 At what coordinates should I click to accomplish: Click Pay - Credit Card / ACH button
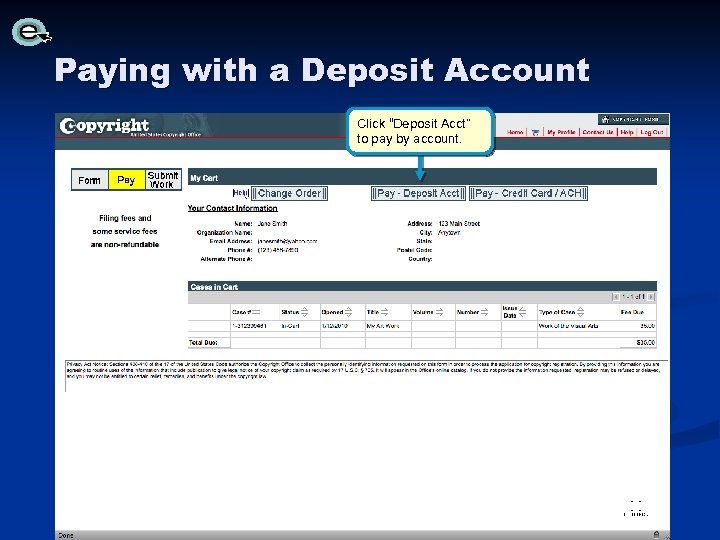(529, 193)
